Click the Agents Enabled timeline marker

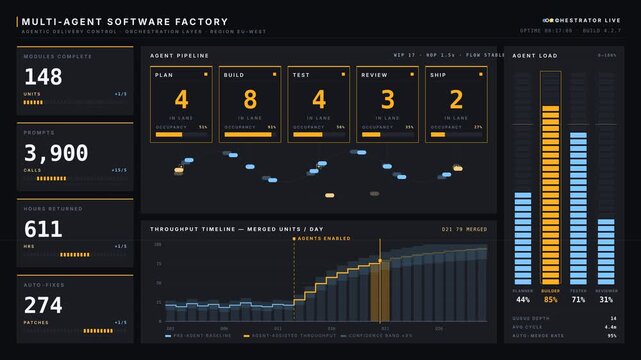click(294, 280)
